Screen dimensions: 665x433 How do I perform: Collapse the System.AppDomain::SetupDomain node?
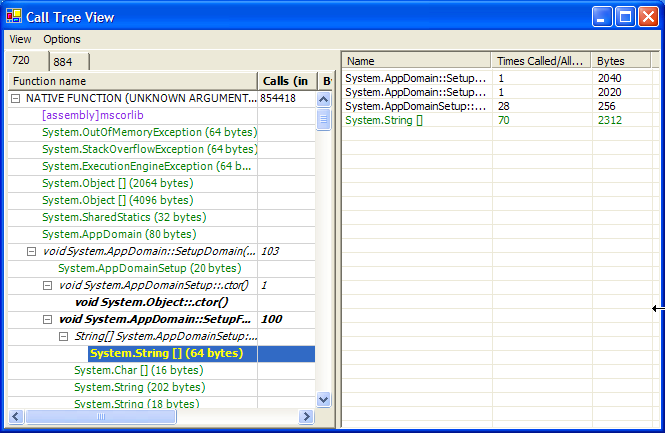tap(31, 251)
